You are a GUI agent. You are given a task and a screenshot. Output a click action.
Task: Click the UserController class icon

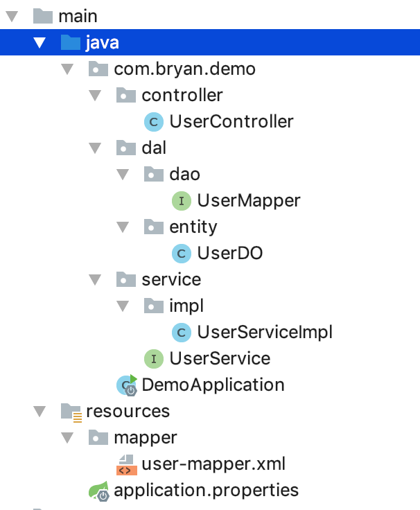pyautogui.click(x=152, y=122)
